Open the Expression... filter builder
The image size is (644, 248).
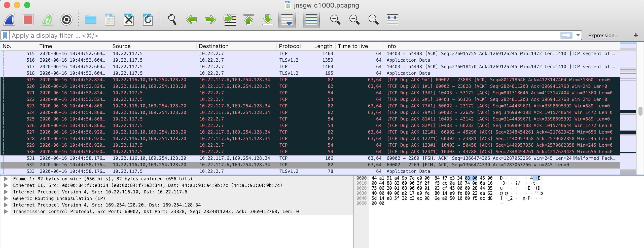[x=604, y=35]
